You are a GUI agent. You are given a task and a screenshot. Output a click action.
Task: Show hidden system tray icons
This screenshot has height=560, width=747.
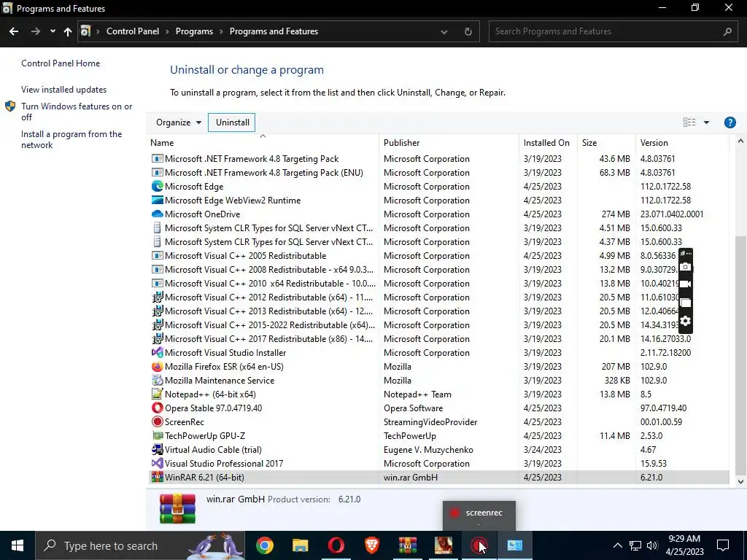[x=617, y=545]
